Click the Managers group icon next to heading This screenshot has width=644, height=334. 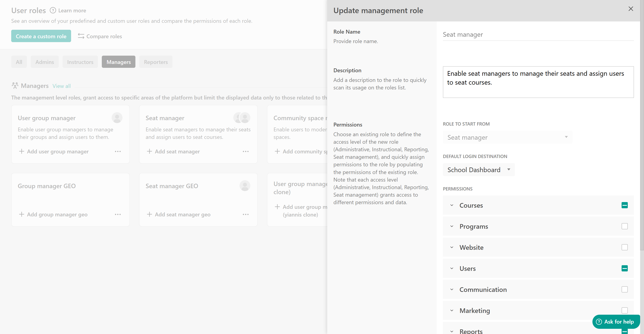click(x=15, y=86)
